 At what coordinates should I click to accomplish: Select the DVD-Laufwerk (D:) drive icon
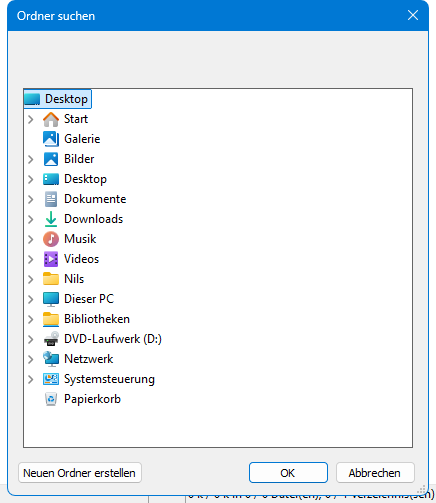(x=51, y=339)
